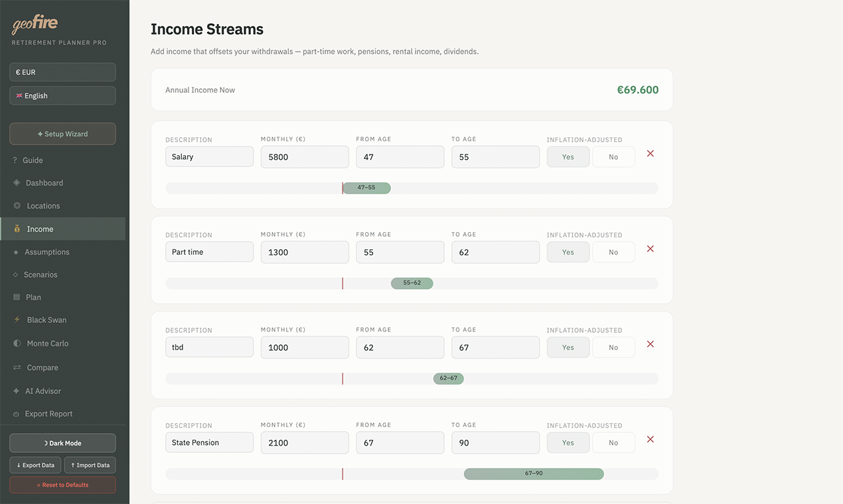Remove the State Pension income stream
The image size is (843, 504).
point(651,440)
